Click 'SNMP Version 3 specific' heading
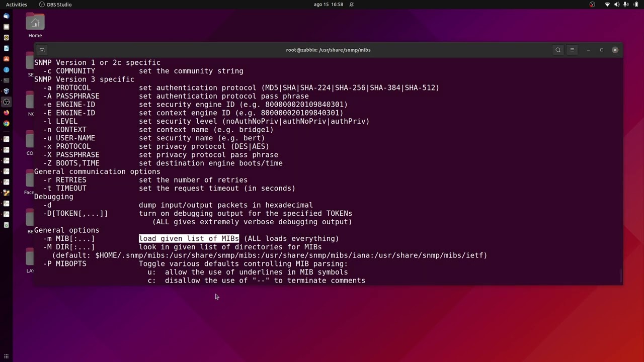Screen dimensions: 644x362 tap(84, 79)
